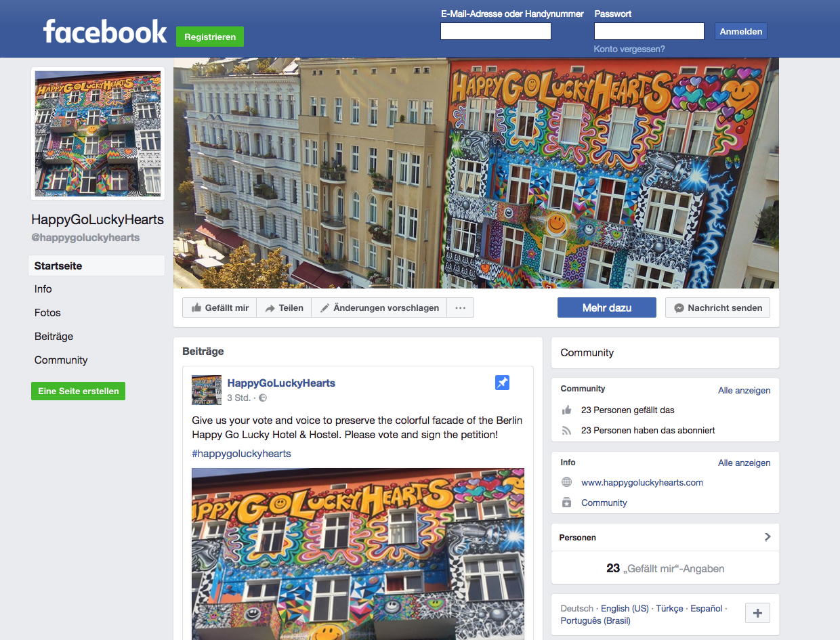This screenshot has height=640, width=840.
Task: Click the @happygoluckyhearts username
Action: click(85, 238)
